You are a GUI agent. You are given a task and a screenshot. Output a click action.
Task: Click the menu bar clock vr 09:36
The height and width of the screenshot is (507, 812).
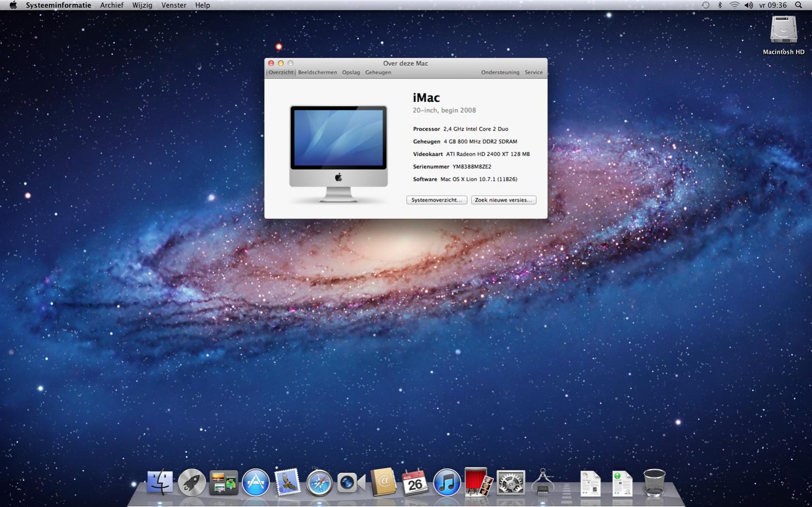pos(773,5)
